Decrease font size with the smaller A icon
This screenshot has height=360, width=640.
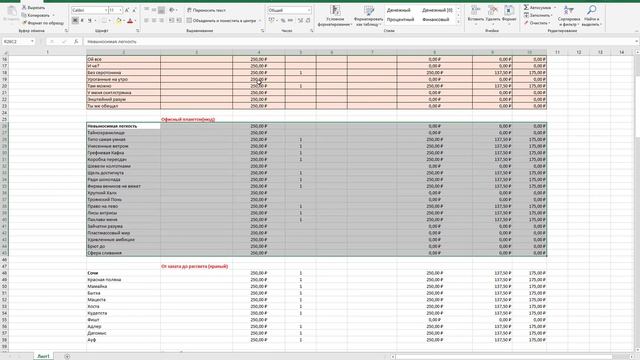pos(134,10)
